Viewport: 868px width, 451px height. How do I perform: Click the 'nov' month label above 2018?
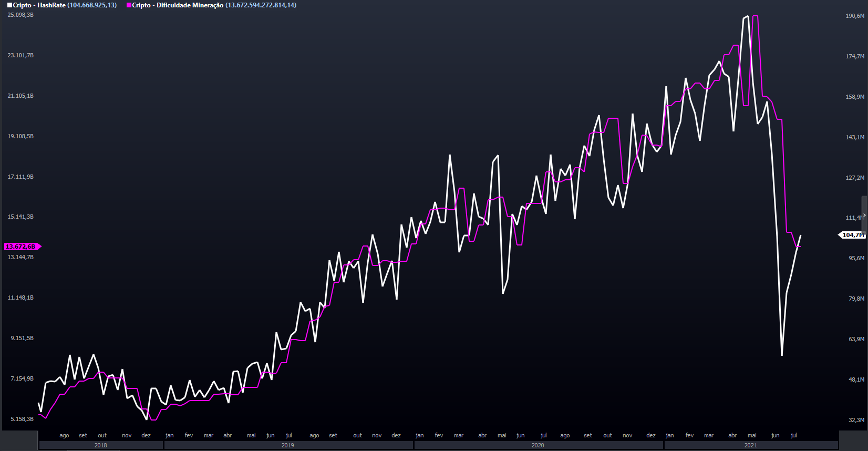click(x=127, y=435)
